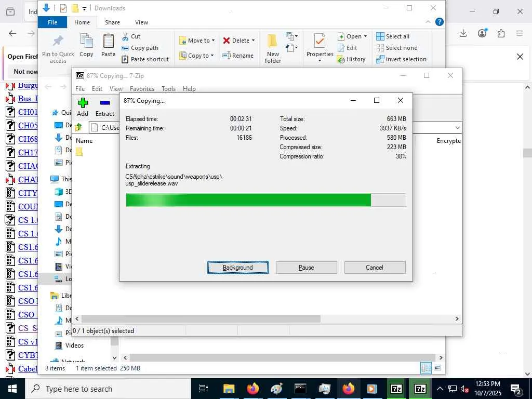Click Select none in ribbon
The width and height of the screenshot is (532, 399).
tap(396, 48)
